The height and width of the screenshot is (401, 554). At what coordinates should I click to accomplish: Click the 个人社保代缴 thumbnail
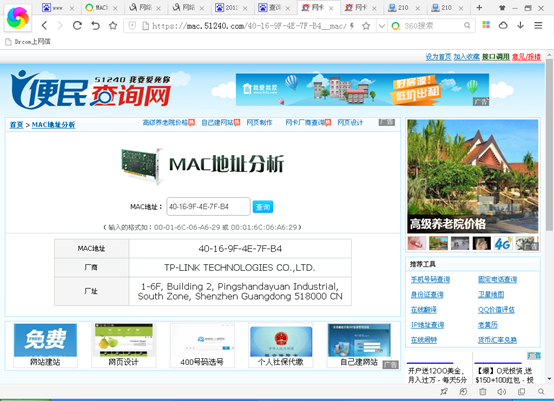[281, 345]
